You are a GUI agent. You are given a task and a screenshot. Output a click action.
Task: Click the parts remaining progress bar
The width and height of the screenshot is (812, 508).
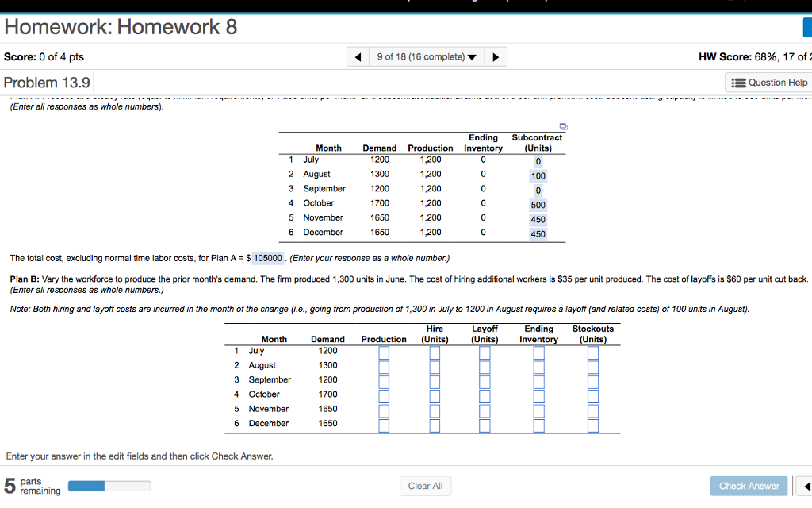pyautogui.click(x=109, y=486)
